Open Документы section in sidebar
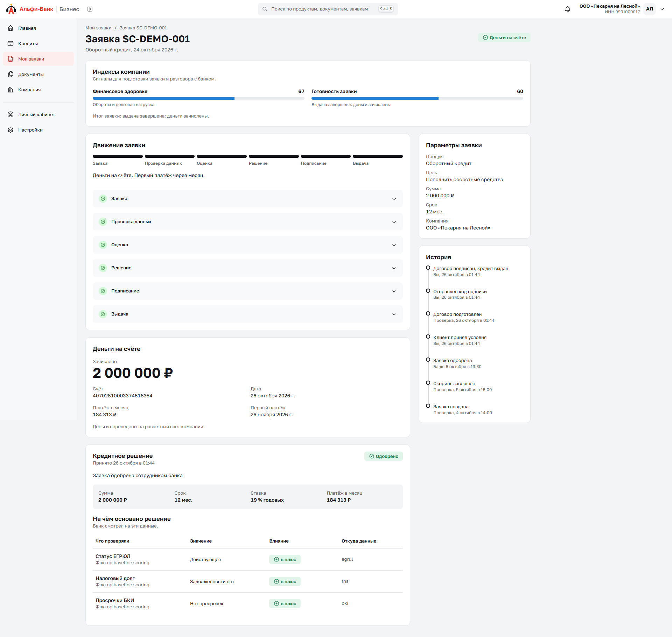Screen dimensions: 672x637 pyautogui.click(x=38, y=74)
